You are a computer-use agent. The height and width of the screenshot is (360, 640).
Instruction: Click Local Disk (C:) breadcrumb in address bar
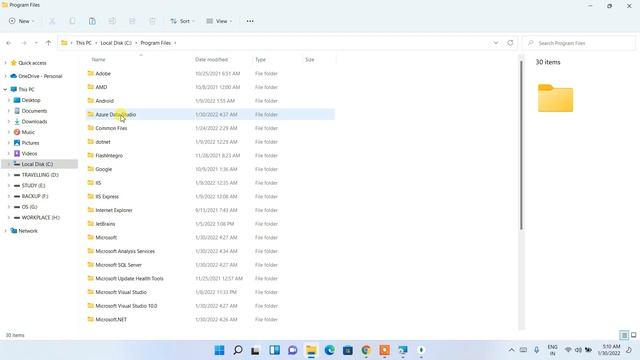tap(116, 43)
